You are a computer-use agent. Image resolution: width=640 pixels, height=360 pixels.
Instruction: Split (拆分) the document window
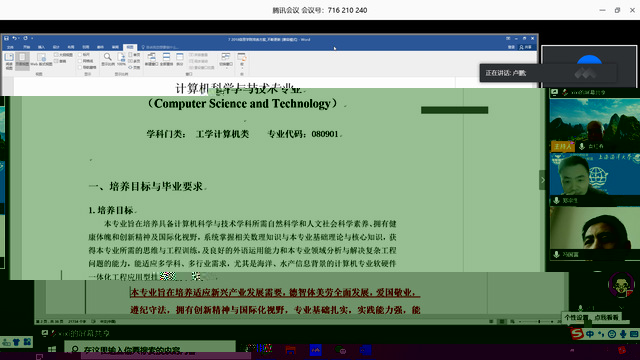(180, 59)
